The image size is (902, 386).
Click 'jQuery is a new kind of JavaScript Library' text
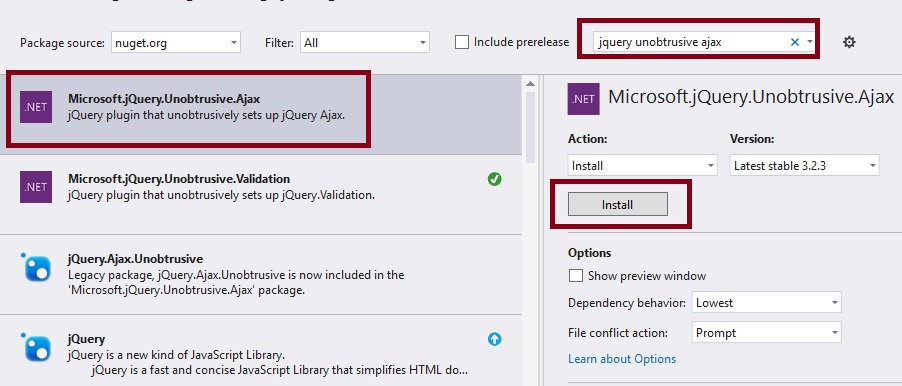pos(176,354)
